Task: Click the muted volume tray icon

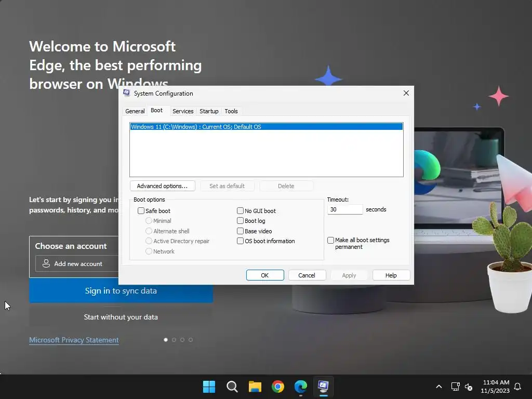Action: pos(469,387)
